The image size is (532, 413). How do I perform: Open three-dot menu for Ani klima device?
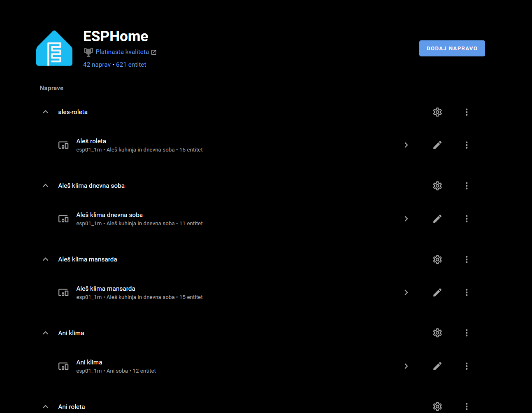point(467,366)
